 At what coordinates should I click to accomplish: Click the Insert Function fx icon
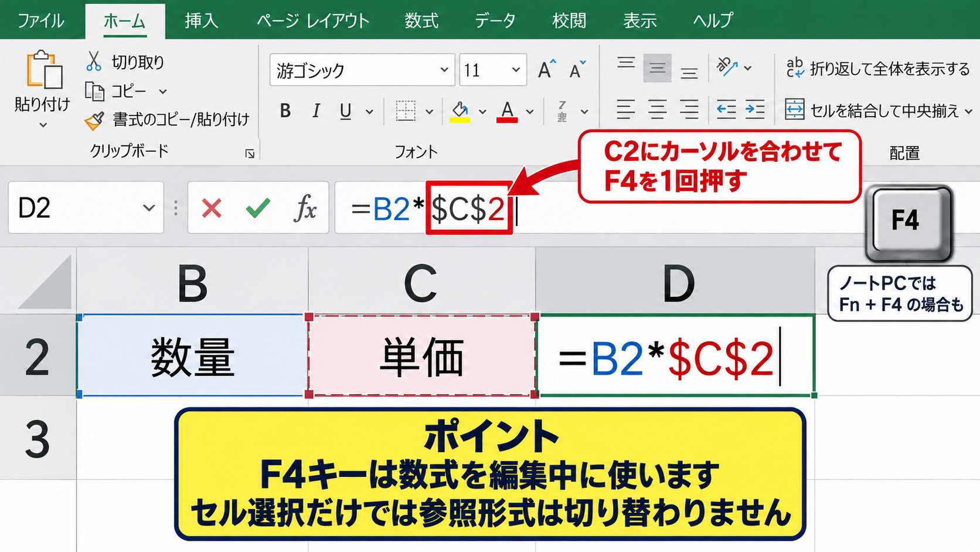tap(305, 208)
